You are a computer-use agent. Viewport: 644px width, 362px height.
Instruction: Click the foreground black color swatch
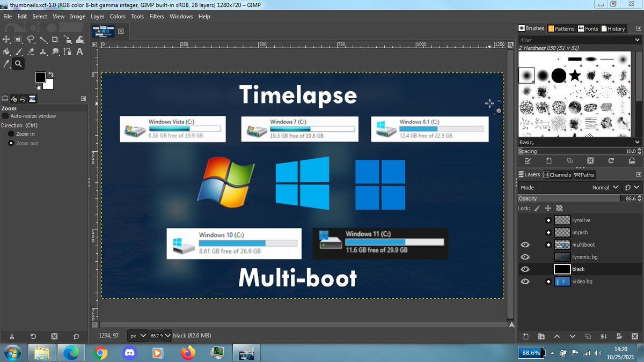point(41,77)
